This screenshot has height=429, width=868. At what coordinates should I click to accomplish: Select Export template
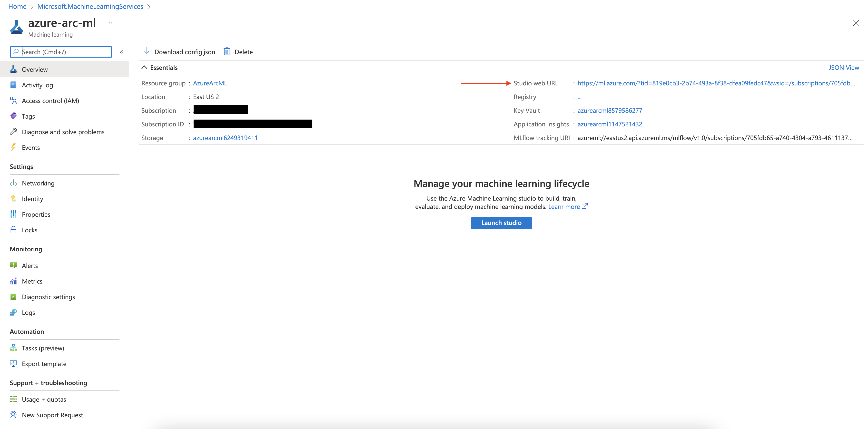click(44, 364)
